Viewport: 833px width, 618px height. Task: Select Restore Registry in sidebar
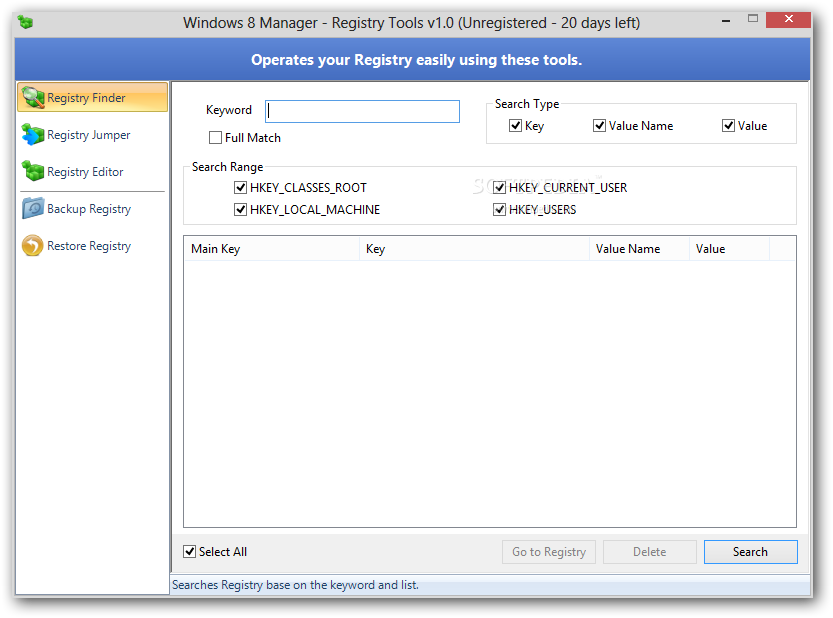point(92,245)
